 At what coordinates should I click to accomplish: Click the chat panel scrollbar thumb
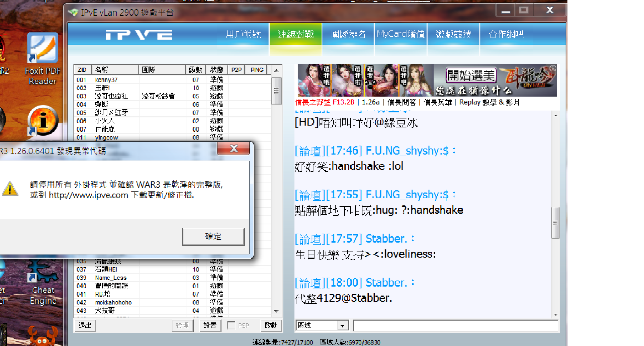click(555, 223)
